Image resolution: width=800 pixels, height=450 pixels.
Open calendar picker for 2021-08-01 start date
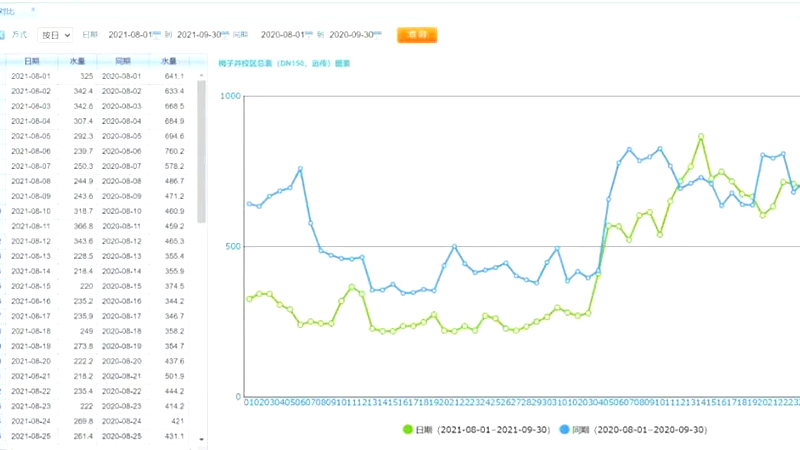click(157, 35)
